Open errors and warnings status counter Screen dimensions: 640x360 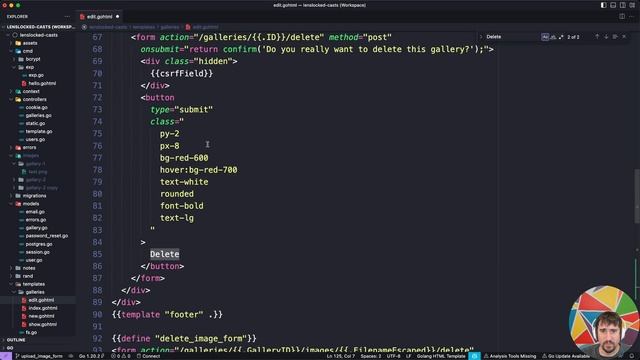pos(121,356)
